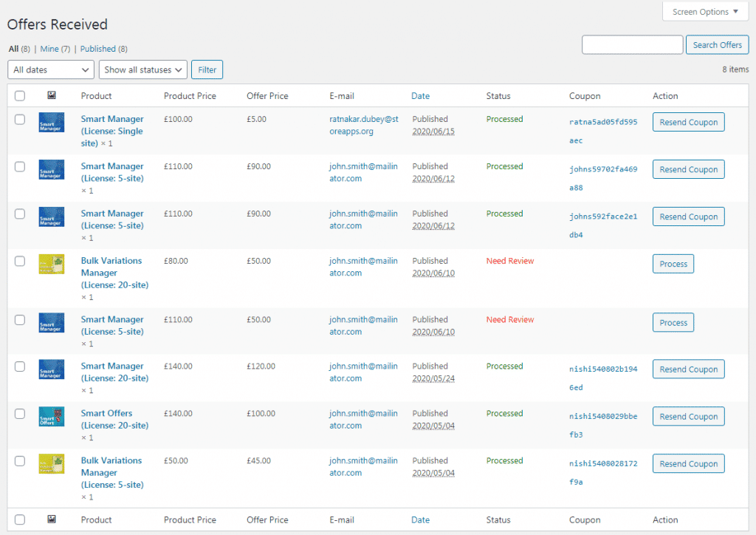Viewport: 756px width, 535px height.
Task: Expand the Screen Options panel
Action: (705, 12)
